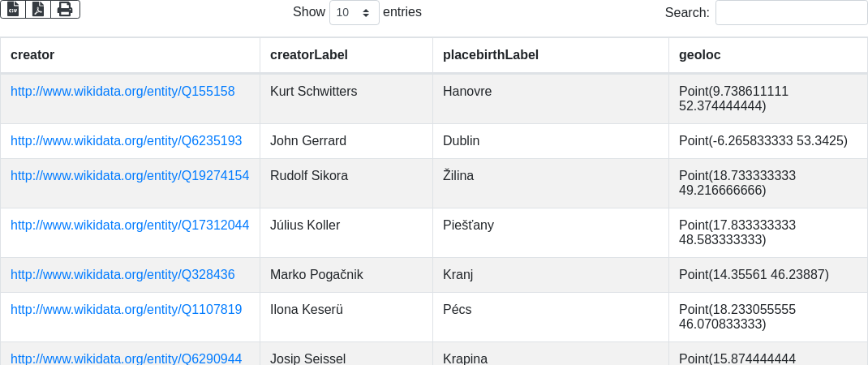Open the Q17312044 Wikidata link
This screenshot has height=365, width=868.
130,225
